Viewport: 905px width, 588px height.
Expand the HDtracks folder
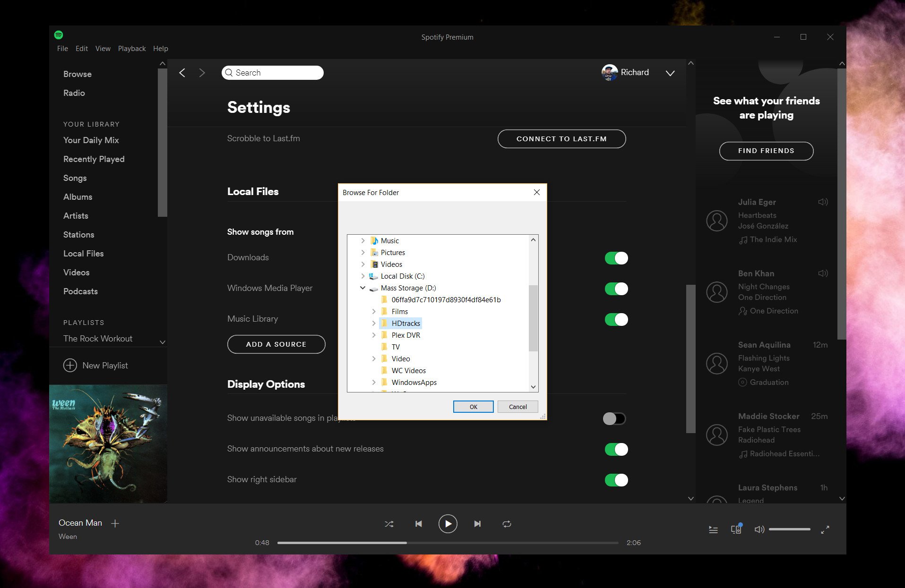point(374,324)
